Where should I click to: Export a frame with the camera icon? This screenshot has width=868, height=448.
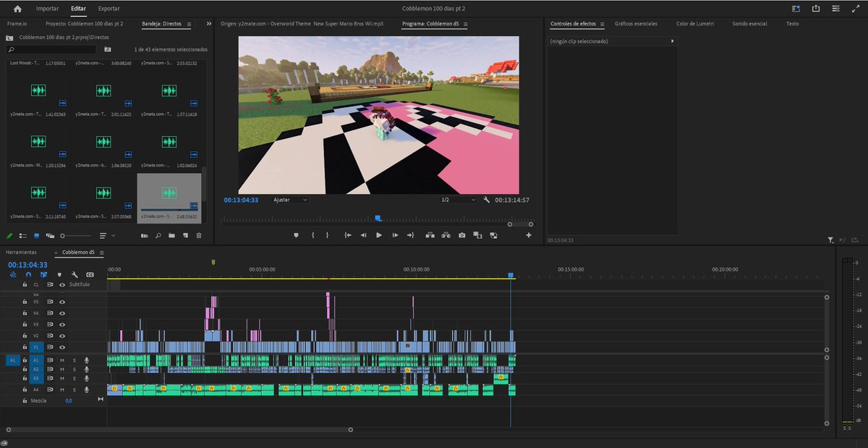click(462, 235)
